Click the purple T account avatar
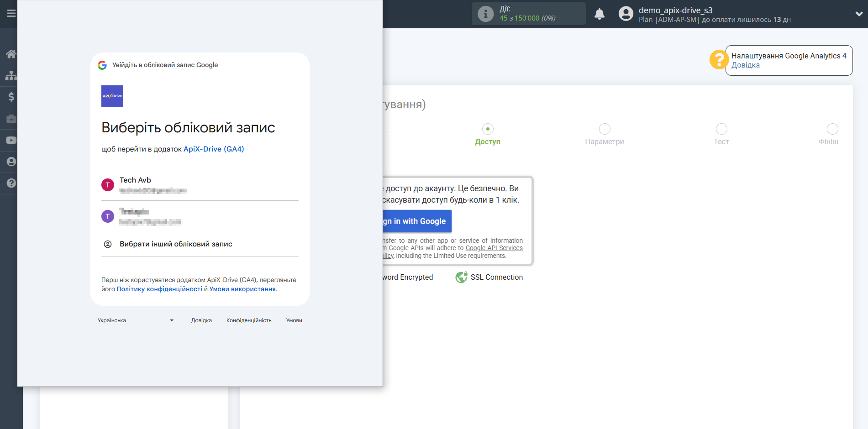Screen dimensions: 868x429 point(108,216)
